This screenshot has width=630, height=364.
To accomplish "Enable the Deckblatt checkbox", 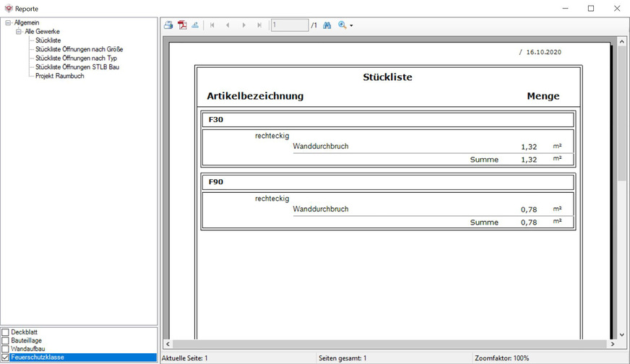I will [x=6, y=332].
